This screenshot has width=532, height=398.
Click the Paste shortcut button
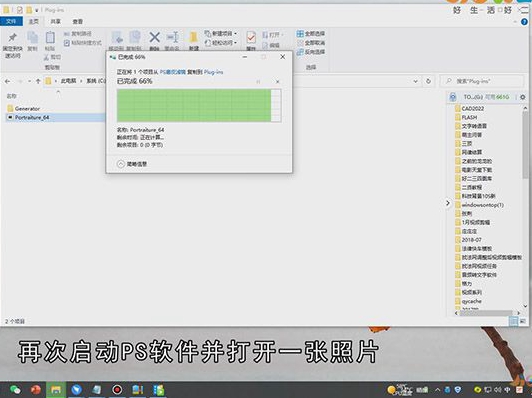click(83, 43)
